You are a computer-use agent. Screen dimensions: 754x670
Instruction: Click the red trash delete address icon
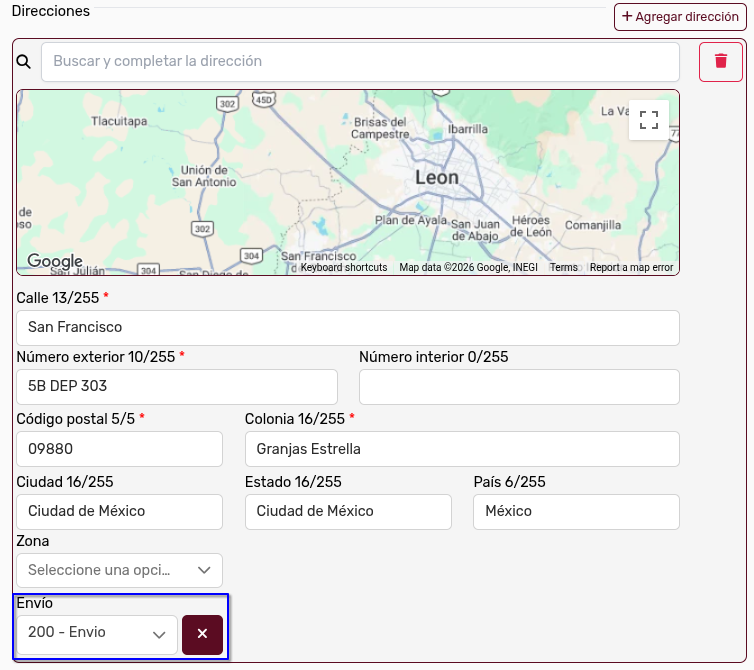[720, 62]
